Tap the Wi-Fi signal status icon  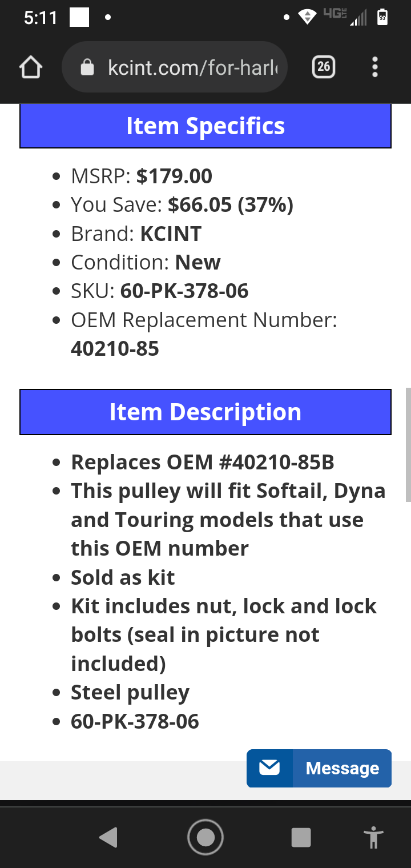tap(308, 17)
